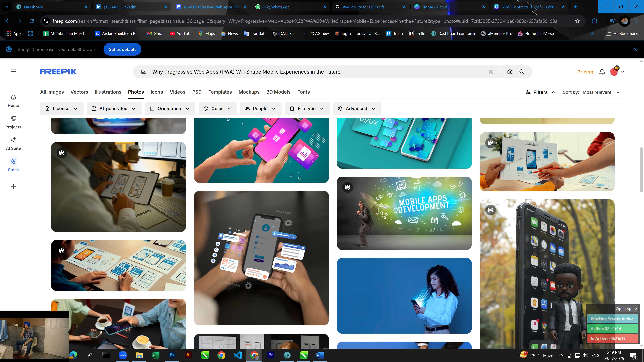Viewport: 644px width, 362px height.
Task: Switch to Templates tab
Action: (220, 92)
